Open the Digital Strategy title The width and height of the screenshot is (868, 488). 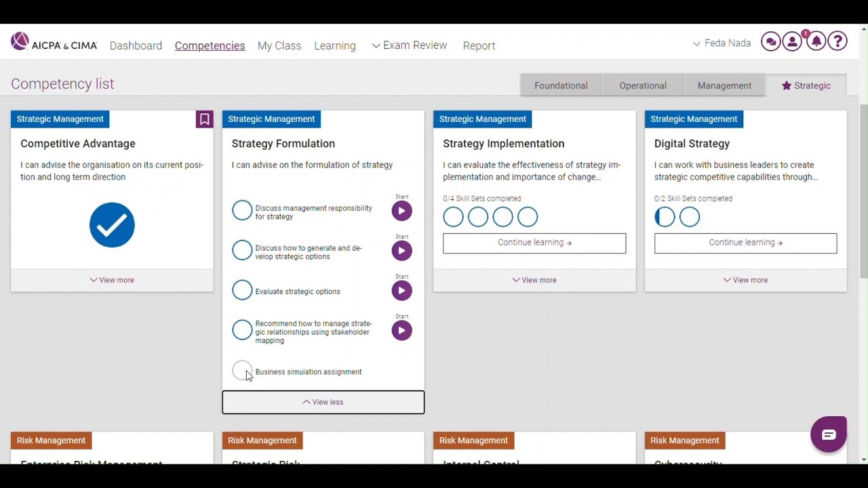coord(692,144)
